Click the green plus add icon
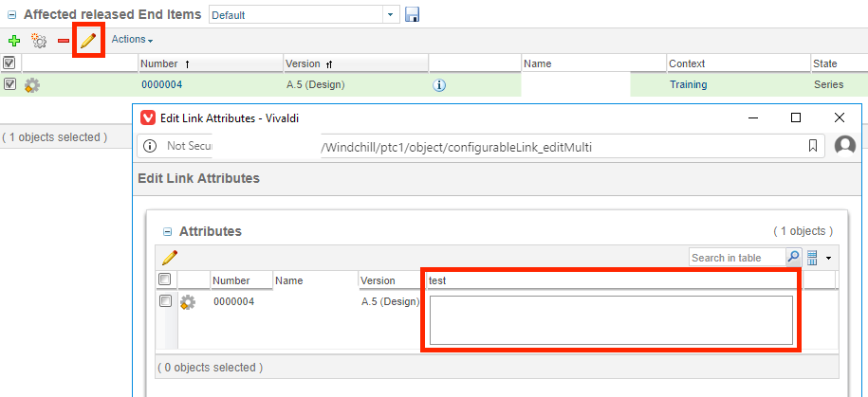The width and height of the screenshot is (868, 397). click(x=14, y=41)
